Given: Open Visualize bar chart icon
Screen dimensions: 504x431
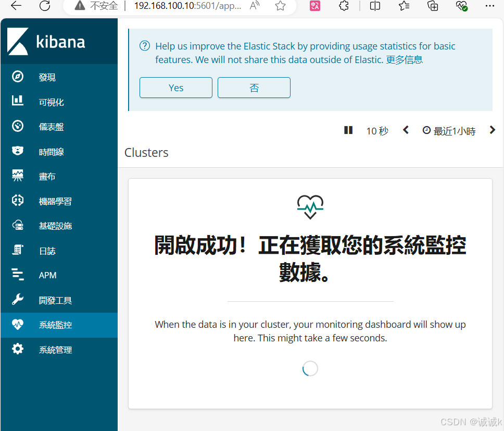Looking at the screenshot, I should pos(18,101).
